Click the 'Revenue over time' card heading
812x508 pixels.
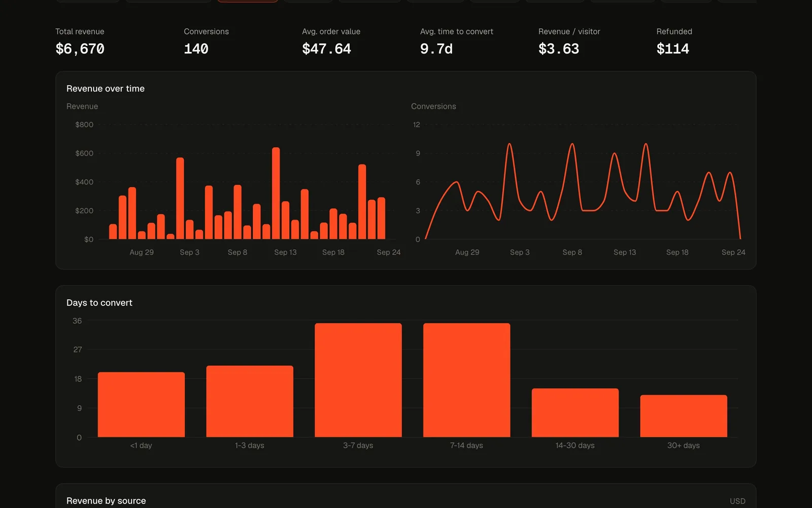106,88
